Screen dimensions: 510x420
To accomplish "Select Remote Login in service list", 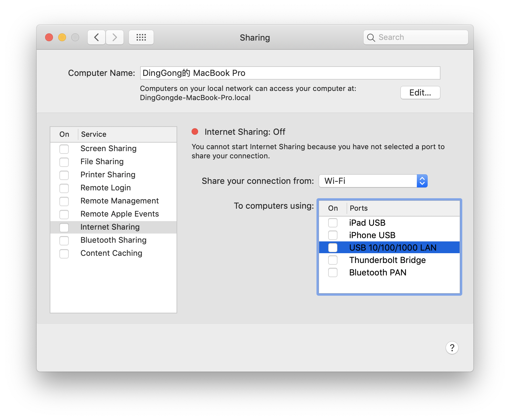I will [x=106, y=188].
